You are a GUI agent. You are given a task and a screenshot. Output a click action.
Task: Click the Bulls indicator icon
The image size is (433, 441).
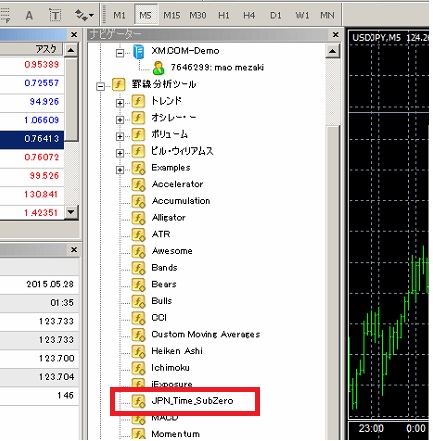pyautogui.click(x=138, y=301)
